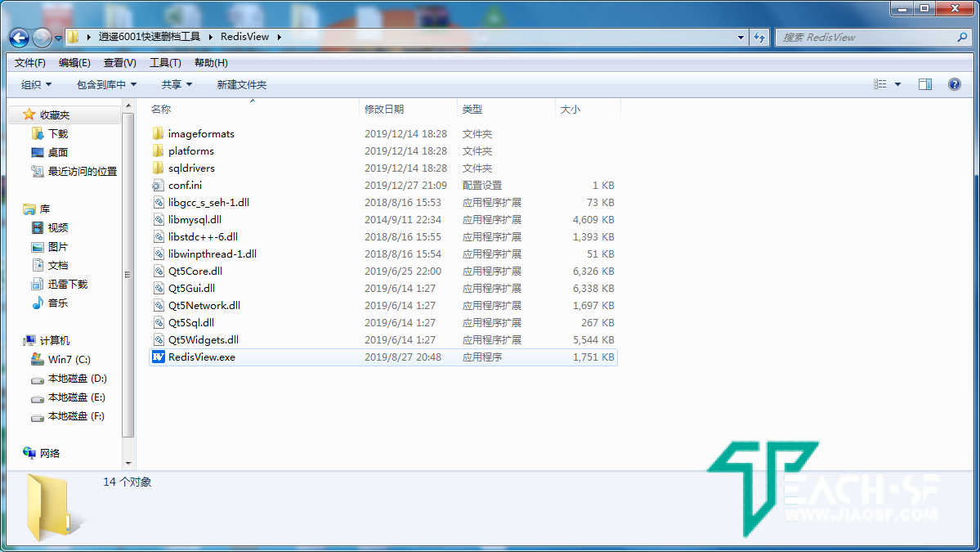The image size is (980, 552).
Task: Click the back navigation arrow
Action: click(18, 37)
